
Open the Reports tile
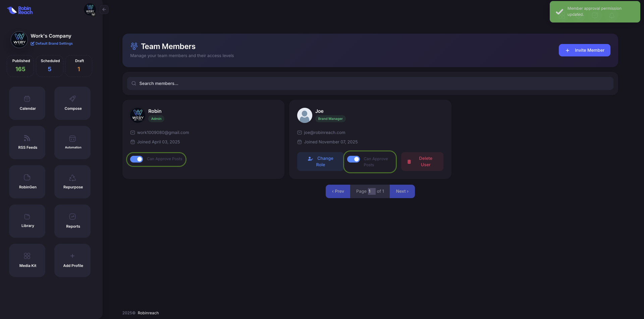72,221
